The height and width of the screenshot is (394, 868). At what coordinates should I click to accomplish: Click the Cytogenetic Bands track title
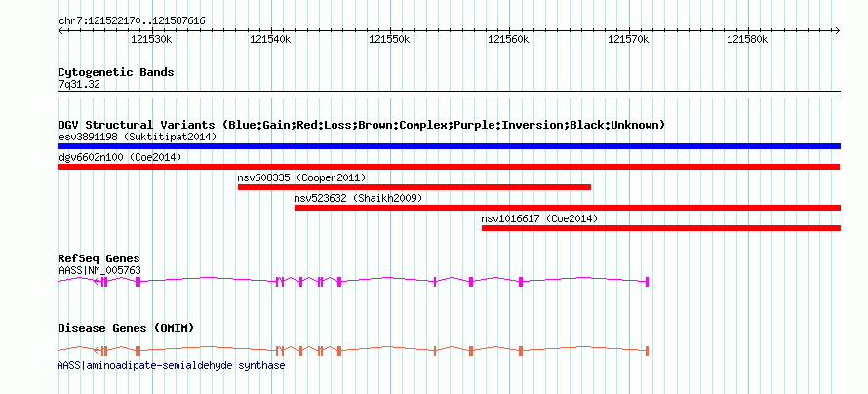tap(116, 72)
